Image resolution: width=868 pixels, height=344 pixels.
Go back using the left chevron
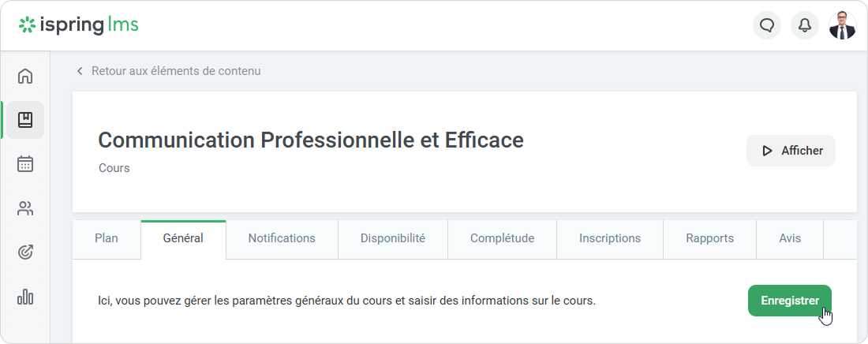[x=80, y=71]
